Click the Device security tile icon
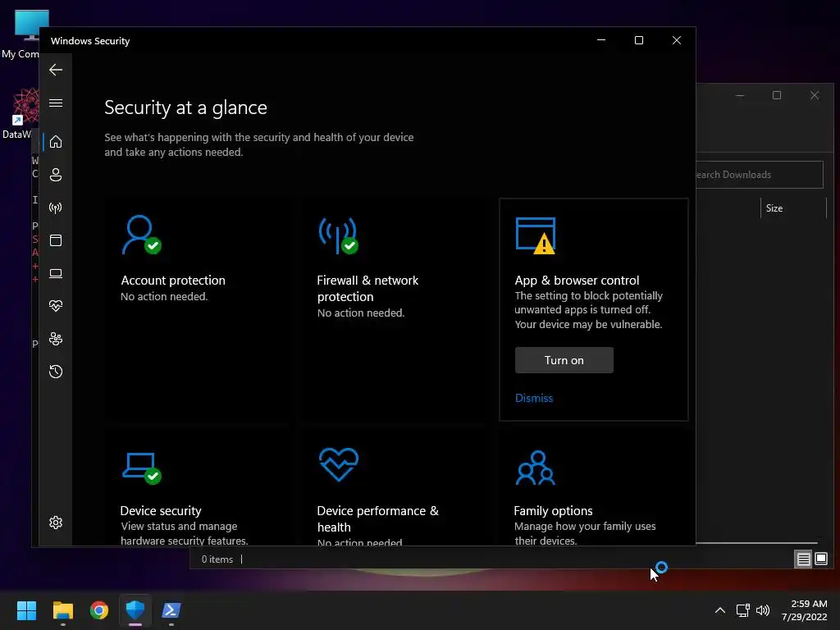840x630 pixels. (x=141, y=468)
